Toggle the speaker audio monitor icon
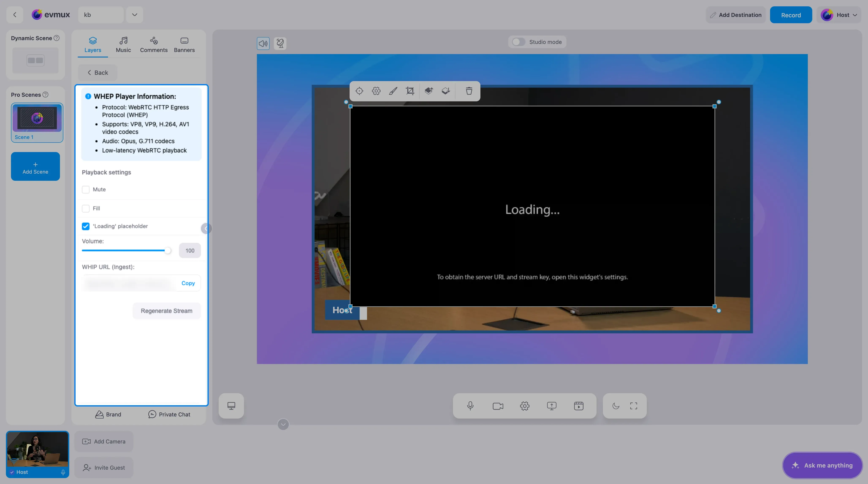The height and width of the screenshot is (484, 868). click(x=263, y=43)
